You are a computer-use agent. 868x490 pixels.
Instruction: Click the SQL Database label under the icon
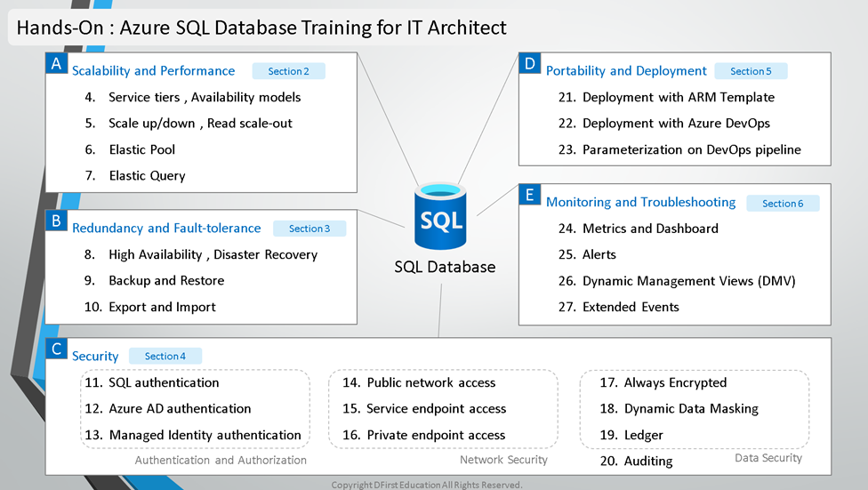pos(445,267)
